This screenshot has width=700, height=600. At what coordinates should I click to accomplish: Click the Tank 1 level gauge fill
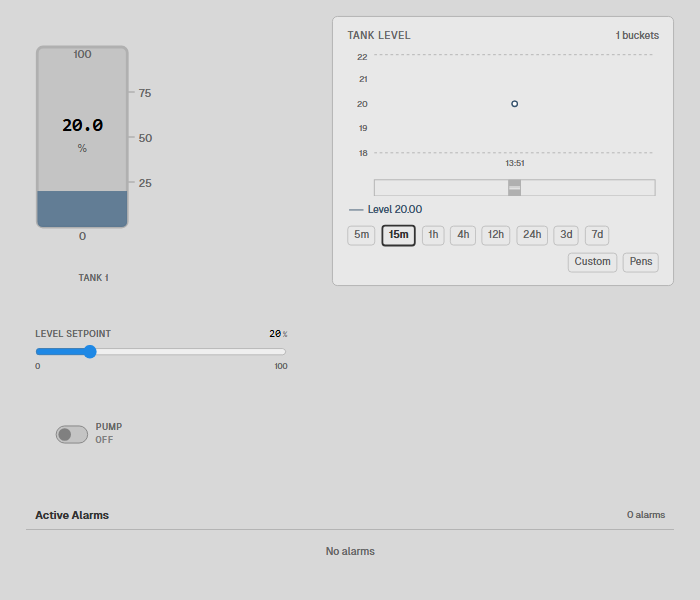point(82,209)
